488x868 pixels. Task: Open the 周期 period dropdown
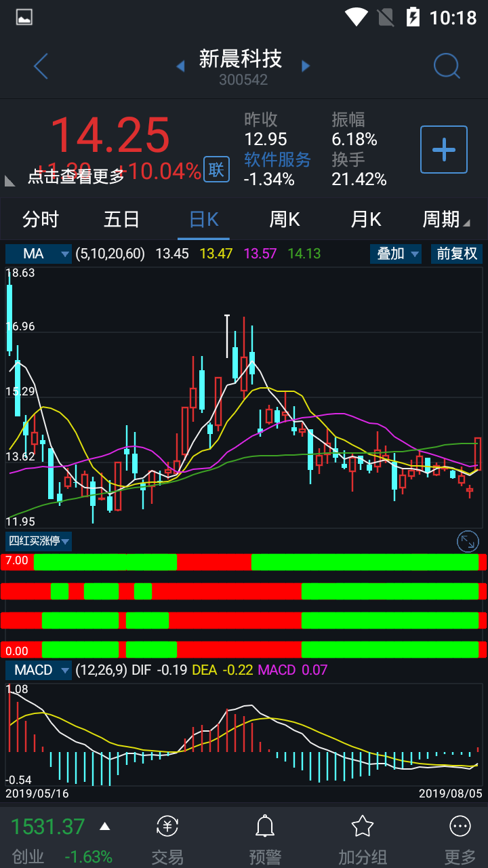pyautogui.click(x=446, y=219)
